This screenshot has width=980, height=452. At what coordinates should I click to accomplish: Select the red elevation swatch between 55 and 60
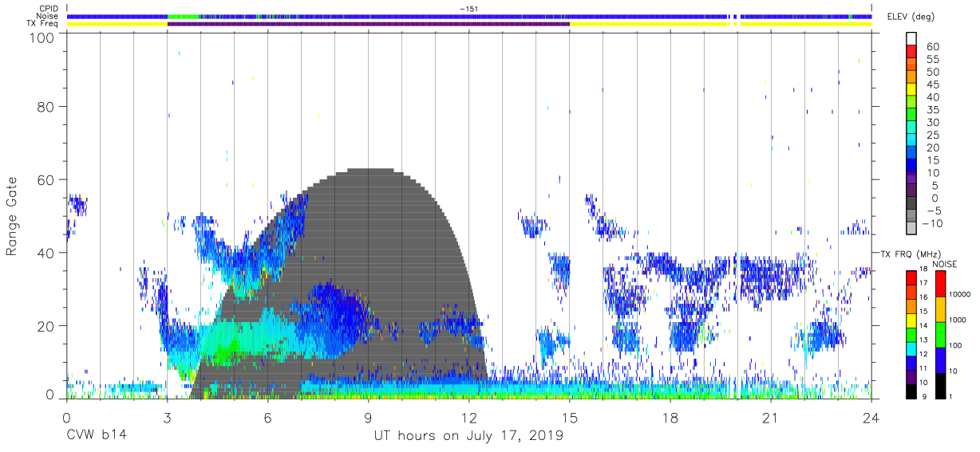pyautogui.click(x=912, y=52)
